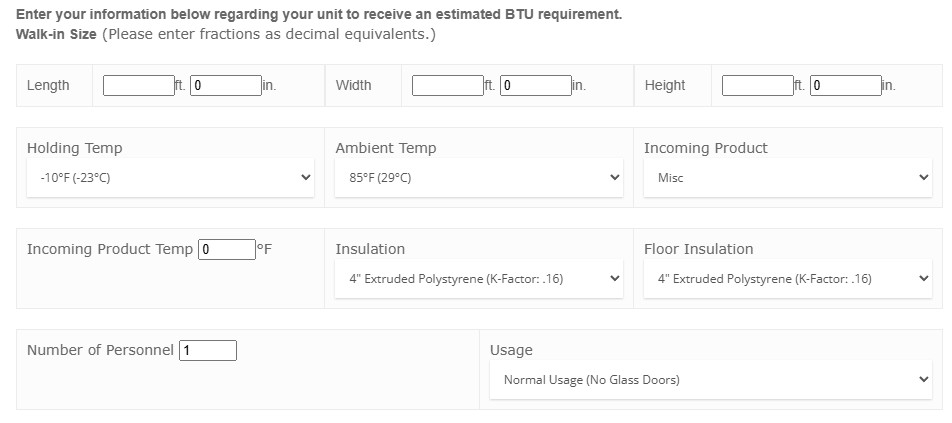
Task: Click the Incoming Product dropdown chevron arrow
Action: 923,178
